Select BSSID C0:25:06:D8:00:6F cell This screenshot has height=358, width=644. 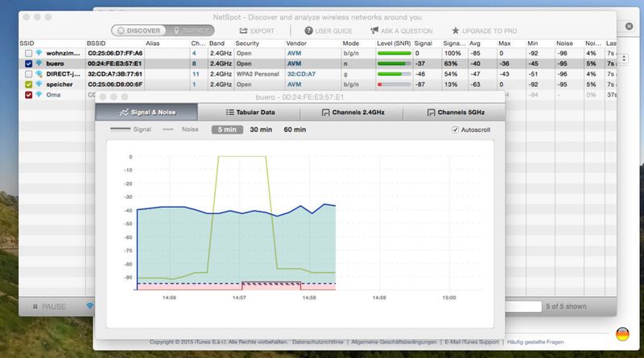[115, 84]
